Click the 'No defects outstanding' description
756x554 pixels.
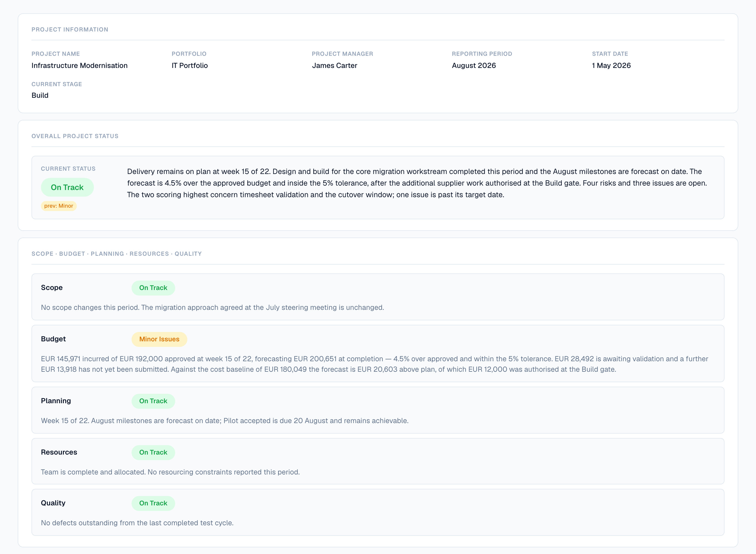pos(137,523)
